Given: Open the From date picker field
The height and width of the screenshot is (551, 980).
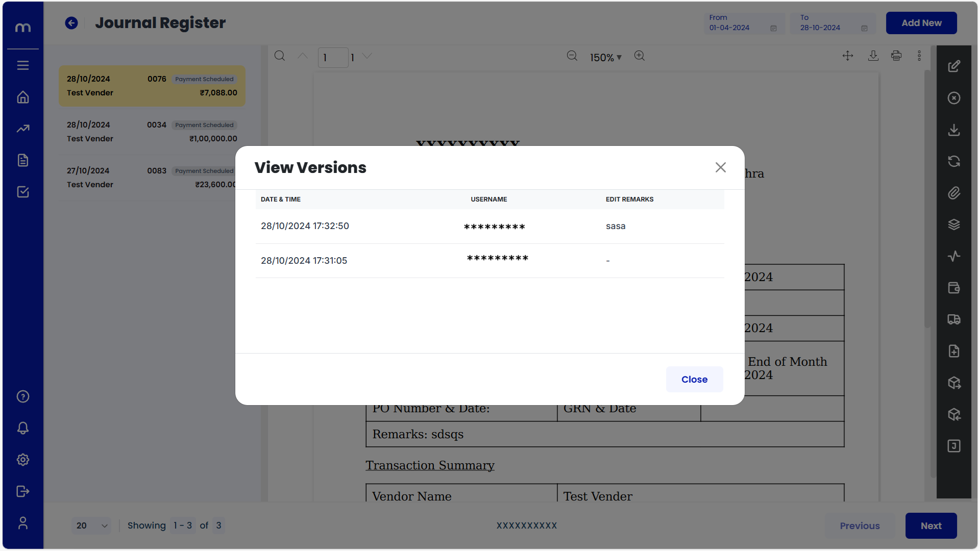Looking at the screenshot, I should click(x=743, y=23).
